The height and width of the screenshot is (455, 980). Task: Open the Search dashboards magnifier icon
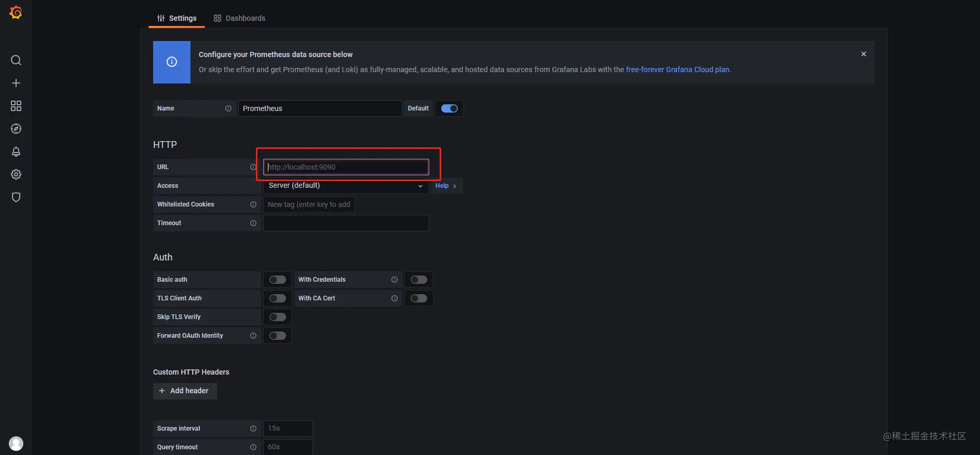[16, 60]
